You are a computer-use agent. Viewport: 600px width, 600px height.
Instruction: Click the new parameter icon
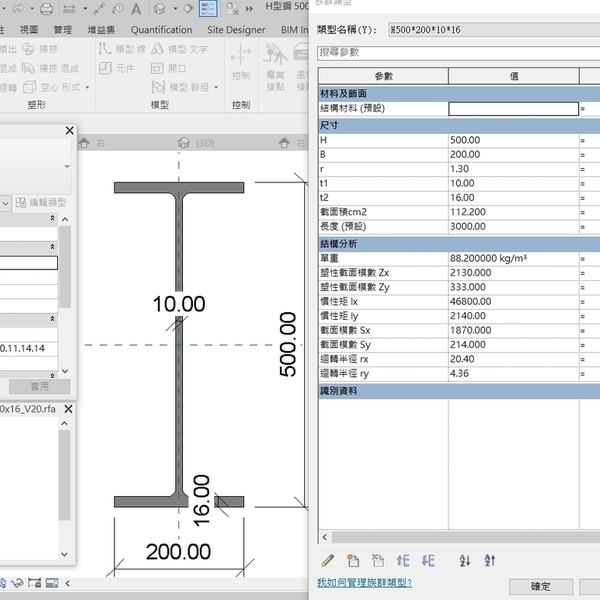tap(352, 560)
